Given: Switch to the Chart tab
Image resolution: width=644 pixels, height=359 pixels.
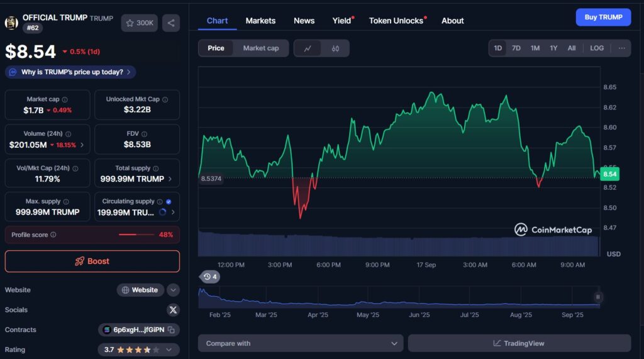Looking at the screenshot, I should point(217,21).
